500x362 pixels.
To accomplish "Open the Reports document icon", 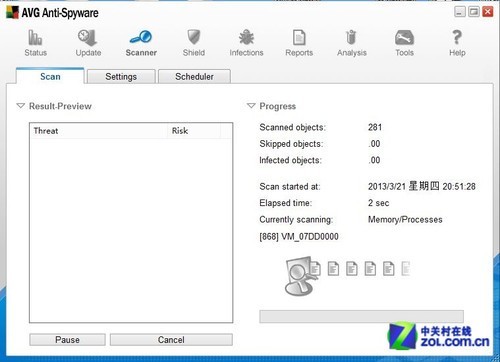I will tap(299, 37).
